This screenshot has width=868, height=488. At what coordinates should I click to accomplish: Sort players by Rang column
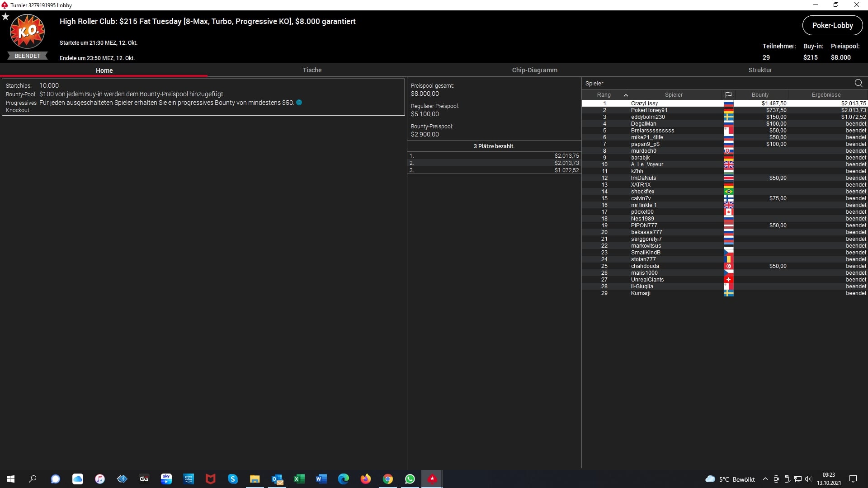click(x=604, y=95)
